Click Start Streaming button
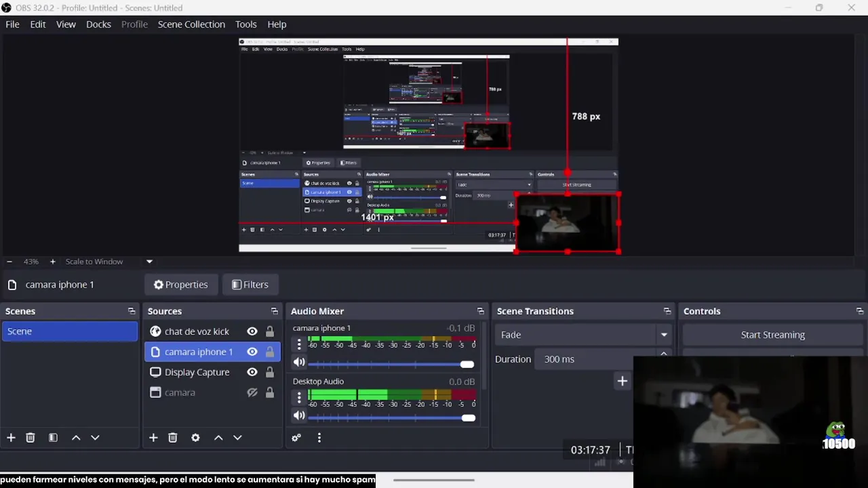This screenshot has height=488, width=868. pos(772,335)
